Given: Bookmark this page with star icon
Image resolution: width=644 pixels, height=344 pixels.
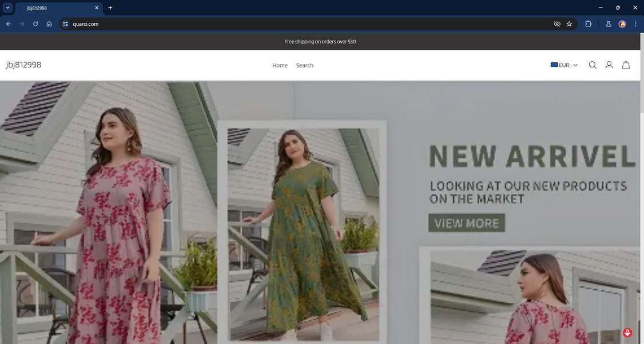Looking at the screenshot, I should [569, 24].
